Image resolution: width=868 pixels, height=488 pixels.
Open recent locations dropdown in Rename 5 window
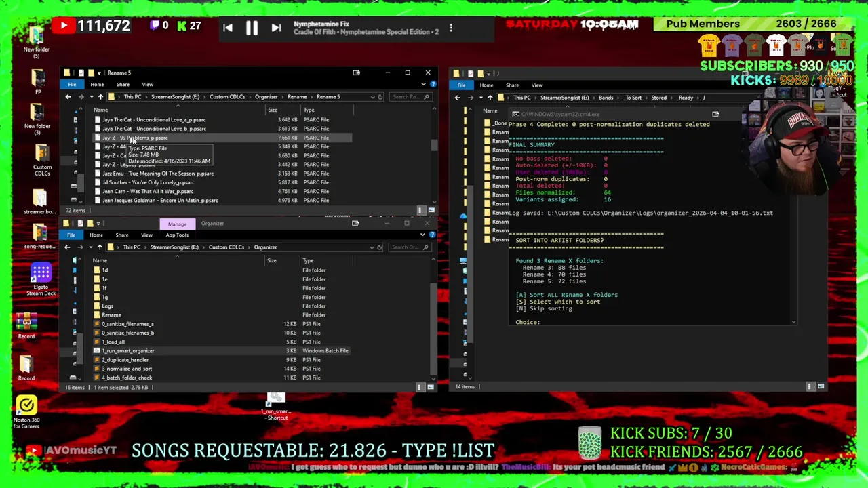(x=91, y=97)
